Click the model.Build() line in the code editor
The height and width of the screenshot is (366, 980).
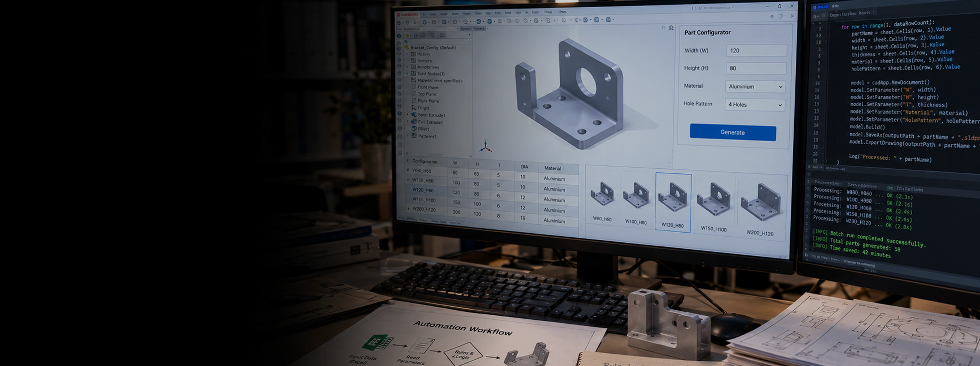(x=867, y=127)
